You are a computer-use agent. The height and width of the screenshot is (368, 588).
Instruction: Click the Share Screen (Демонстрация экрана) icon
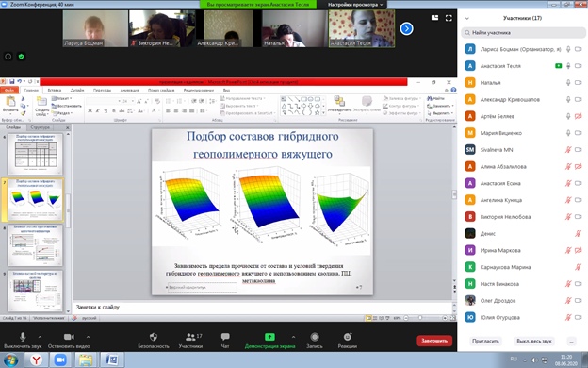269,337
